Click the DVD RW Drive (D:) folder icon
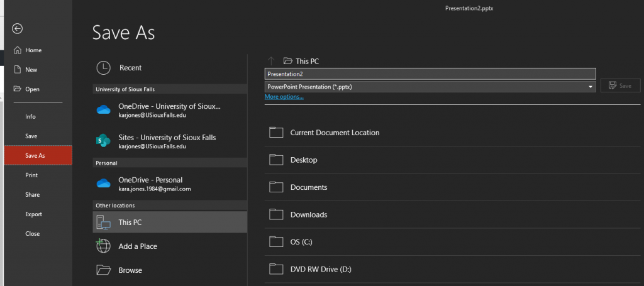Viewport: 644px width, 286px height. point(277,269)
